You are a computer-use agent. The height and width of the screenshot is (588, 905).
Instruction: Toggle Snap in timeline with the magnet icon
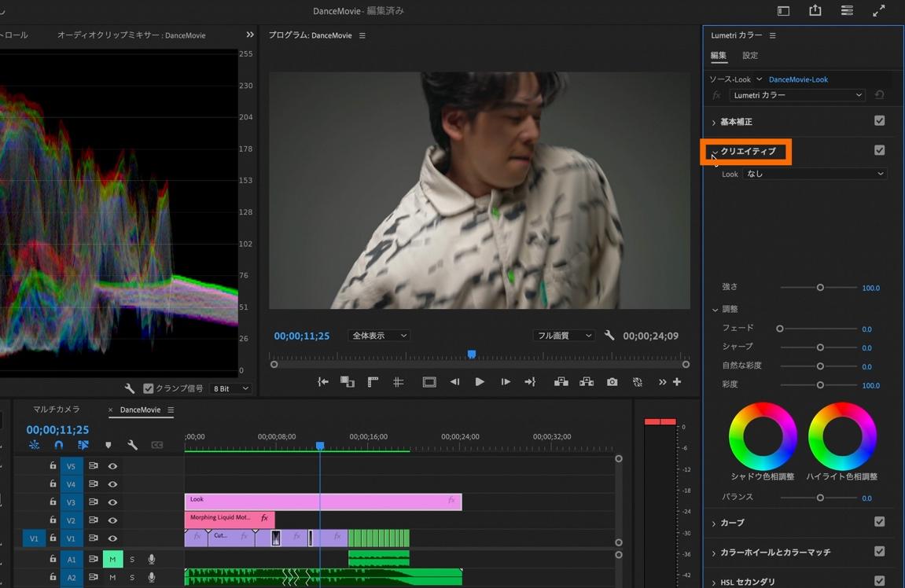pos(58,445)
